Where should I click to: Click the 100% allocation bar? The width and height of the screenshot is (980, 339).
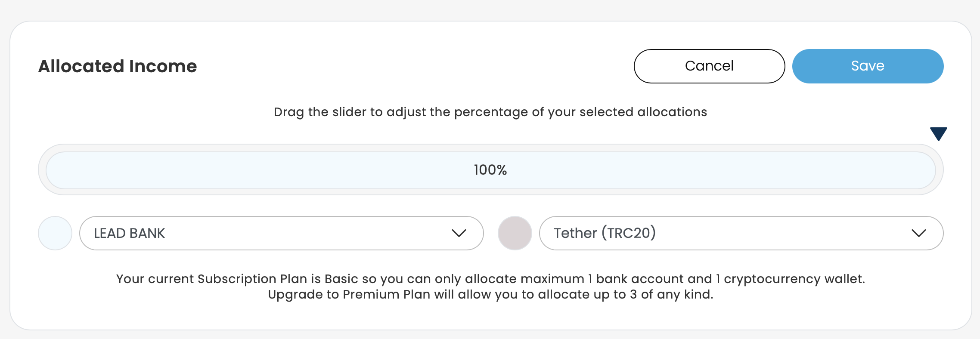click(x=301, y=170)
